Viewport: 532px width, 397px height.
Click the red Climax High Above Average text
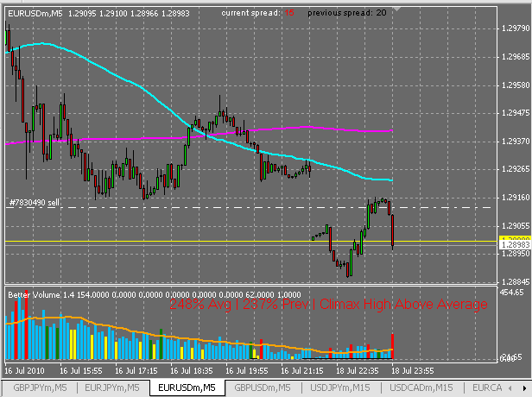coord(403,304)
